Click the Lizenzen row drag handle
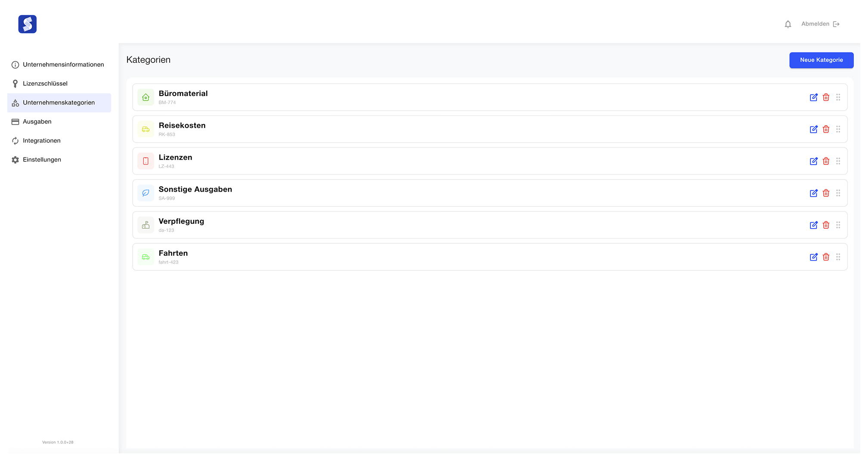868x465 pixels. [838, 161]
